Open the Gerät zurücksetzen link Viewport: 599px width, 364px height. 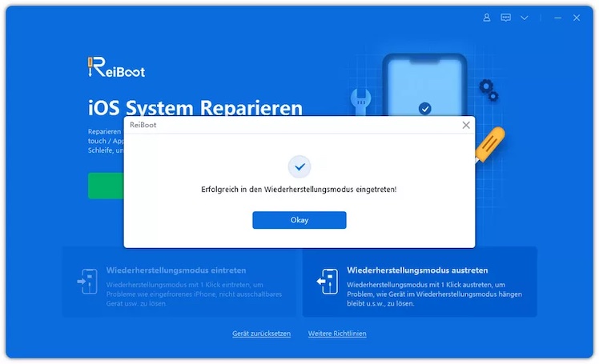tap(261, 334)
